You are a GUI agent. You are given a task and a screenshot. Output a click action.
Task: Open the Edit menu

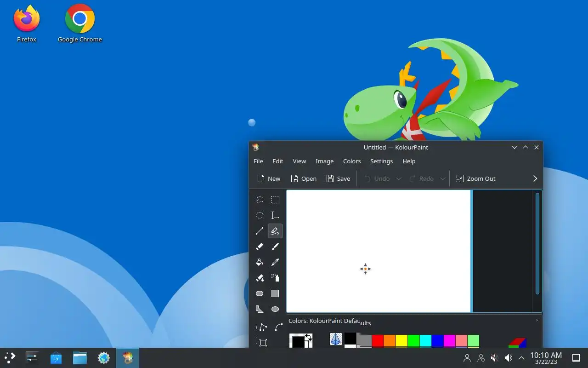click(x=277, y=161)
